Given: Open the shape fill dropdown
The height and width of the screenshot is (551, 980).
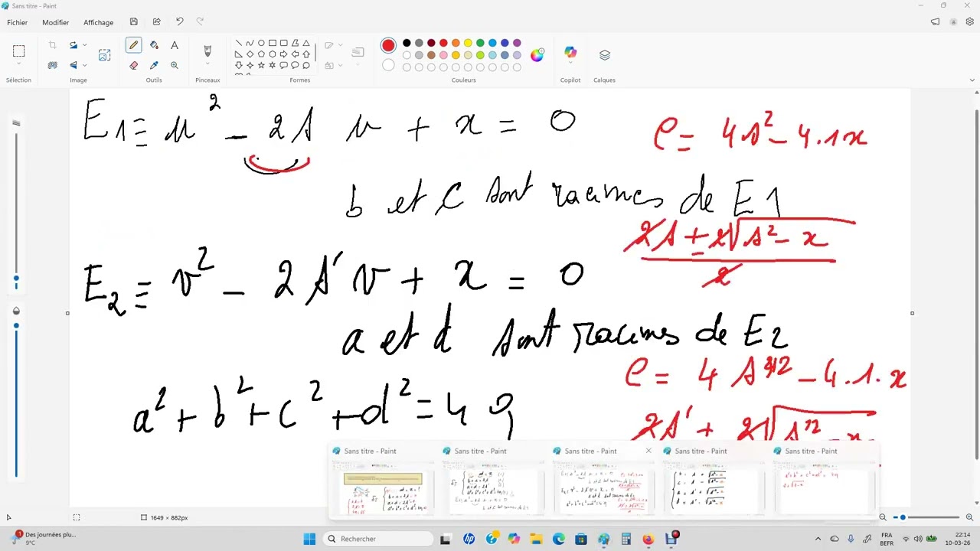Looking at the screenshot, I should pyautogui.click(x=340, y=65).
